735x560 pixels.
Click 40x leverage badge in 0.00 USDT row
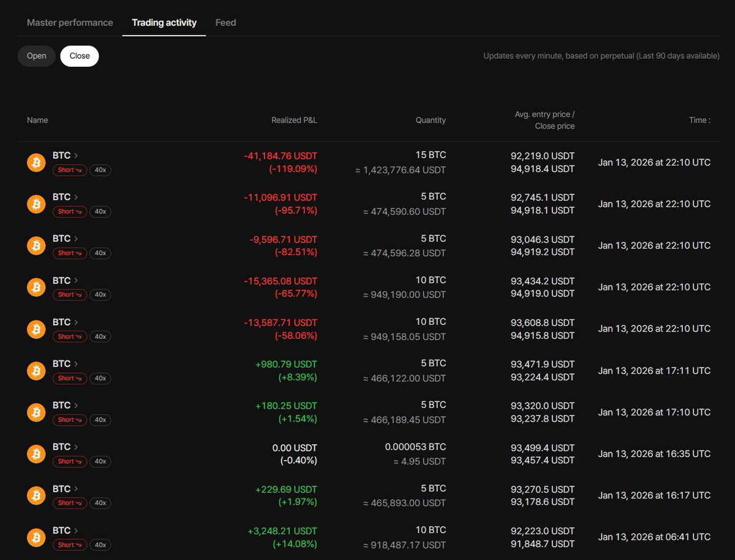100,461
